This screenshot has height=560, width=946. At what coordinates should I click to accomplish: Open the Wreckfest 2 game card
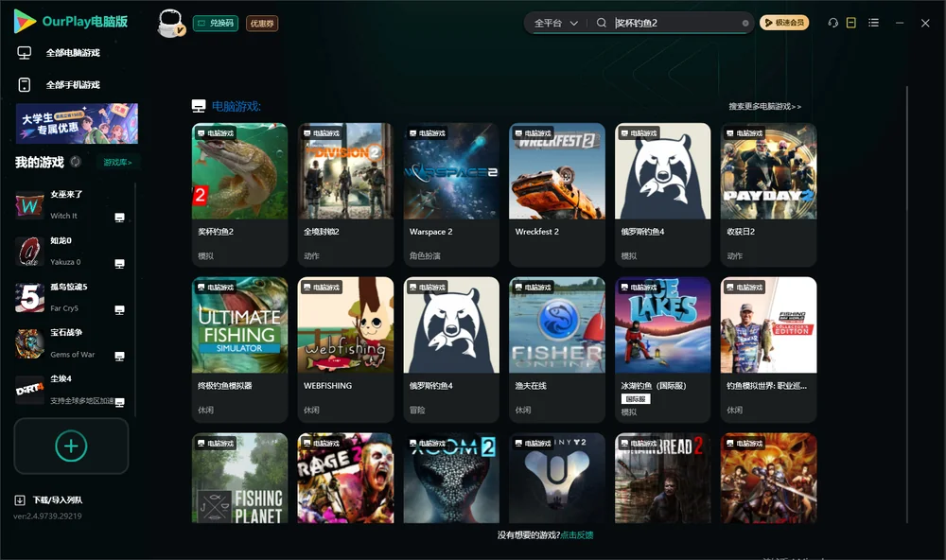[557, 195]
